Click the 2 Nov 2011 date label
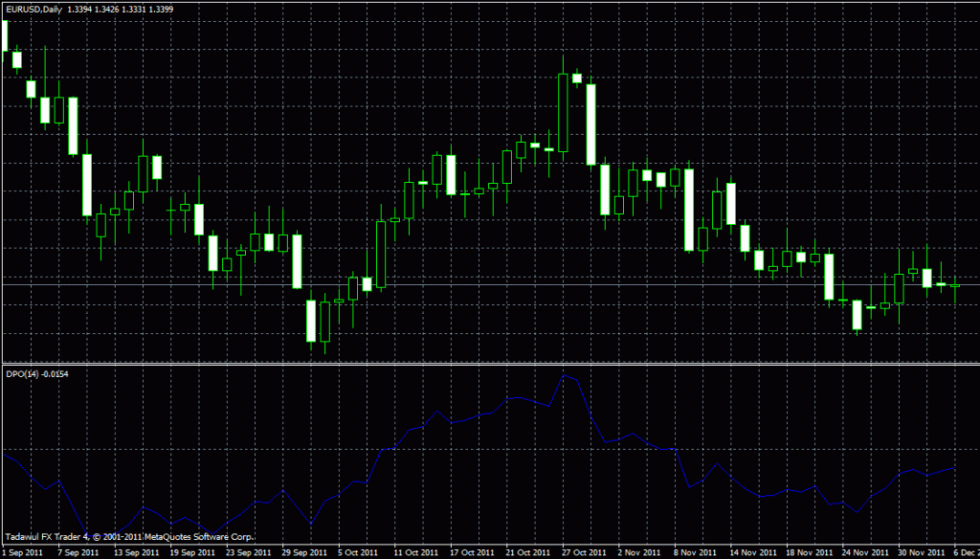 (638, 552)
